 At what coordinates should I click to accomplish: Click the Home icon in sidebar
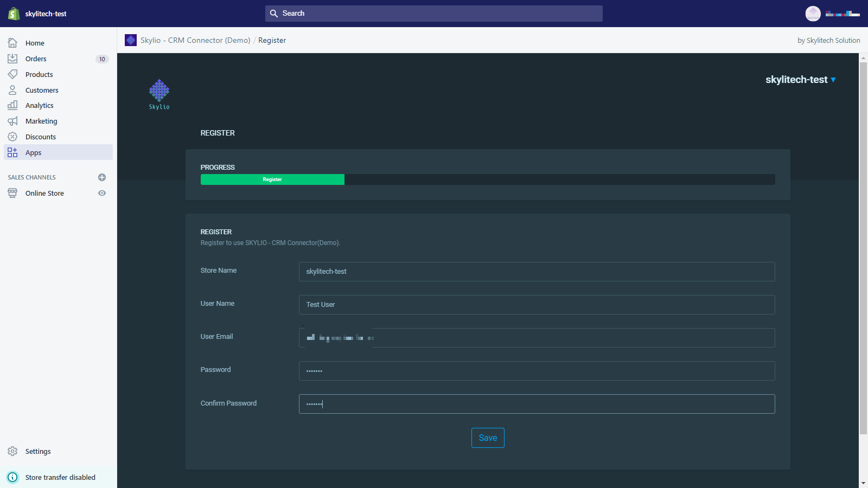click(12, 43)
